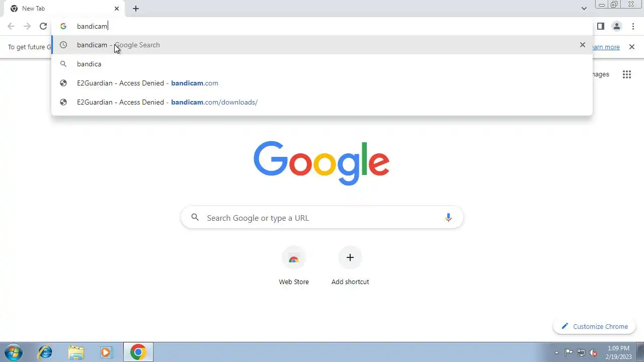Screen dimensions: 644x362
Task: Click the muted volume tray icon
Action: coord(594,352)
